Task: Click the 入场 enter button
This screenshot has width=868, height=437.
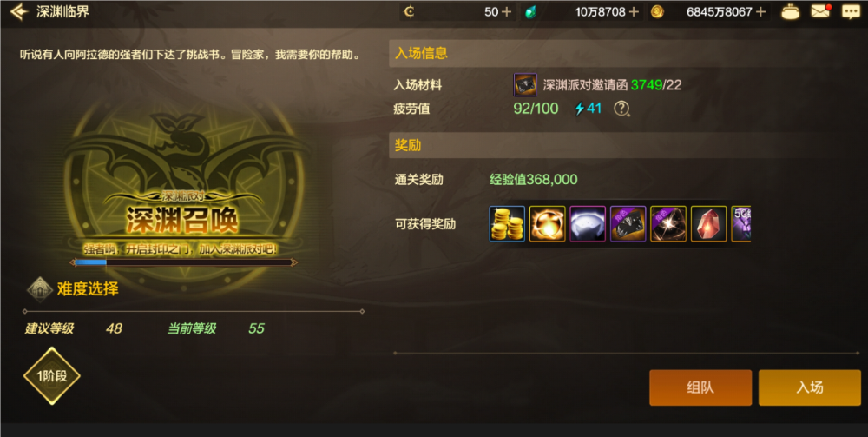Action: click(809, 387)
